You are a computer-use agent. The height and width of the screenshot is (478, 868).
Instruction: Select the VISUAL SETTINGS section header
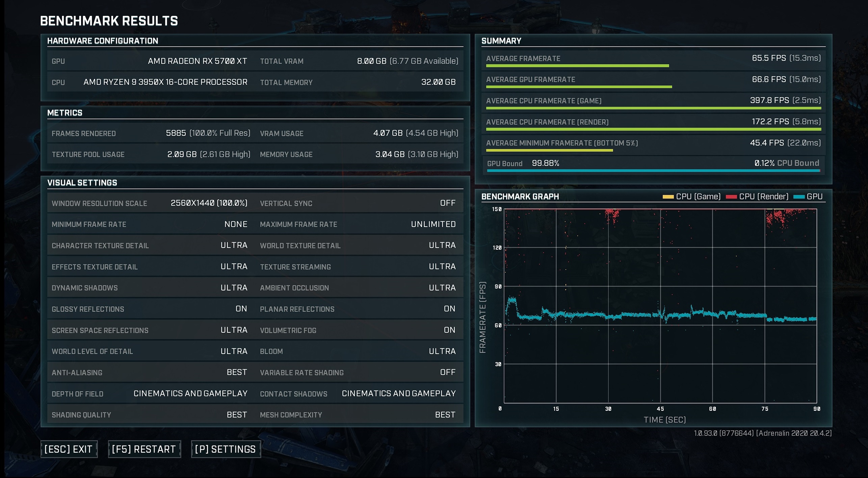click(82, 183)
